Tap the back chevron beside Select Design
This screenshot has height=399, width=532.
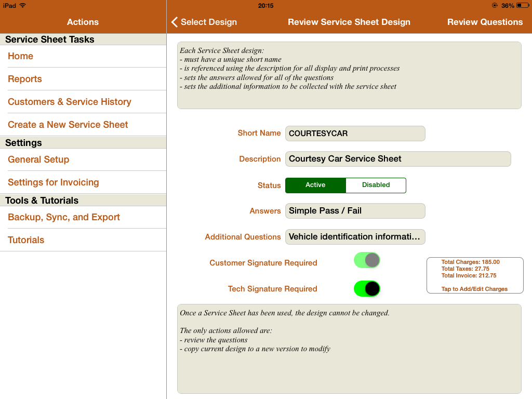pos(175,22)
